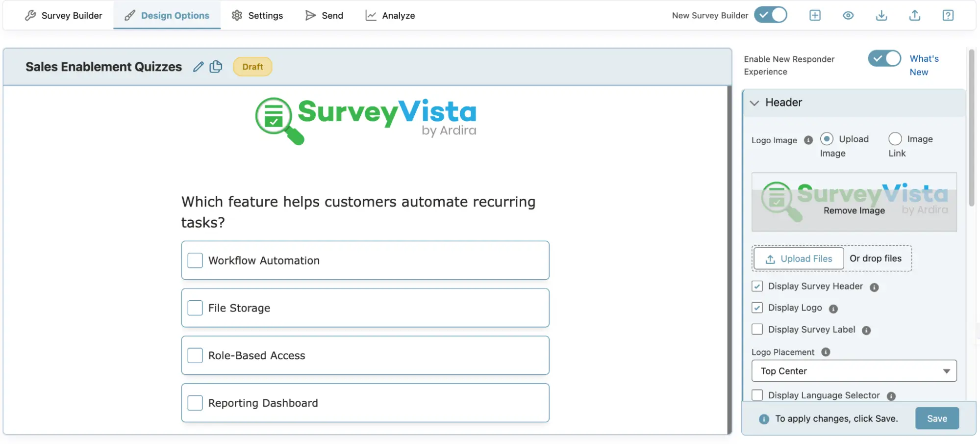Viewport: 980px width, 444px height.
Task: Click info icon next to Logo Placement
Action: (x=826, y=352)
